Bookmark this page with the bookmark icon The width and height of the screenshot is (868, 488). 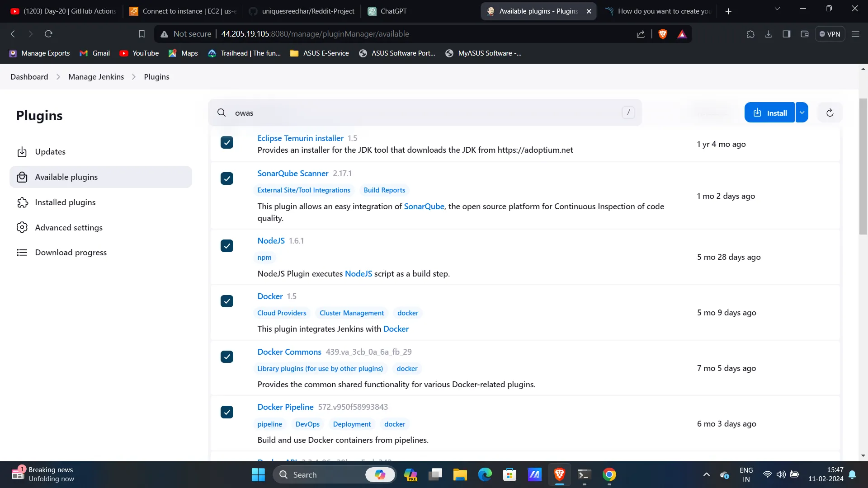[142, 34]
